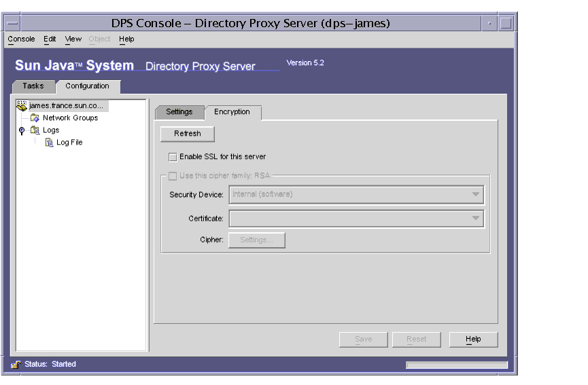Click the status bar progress indicator

click(457, 365)
